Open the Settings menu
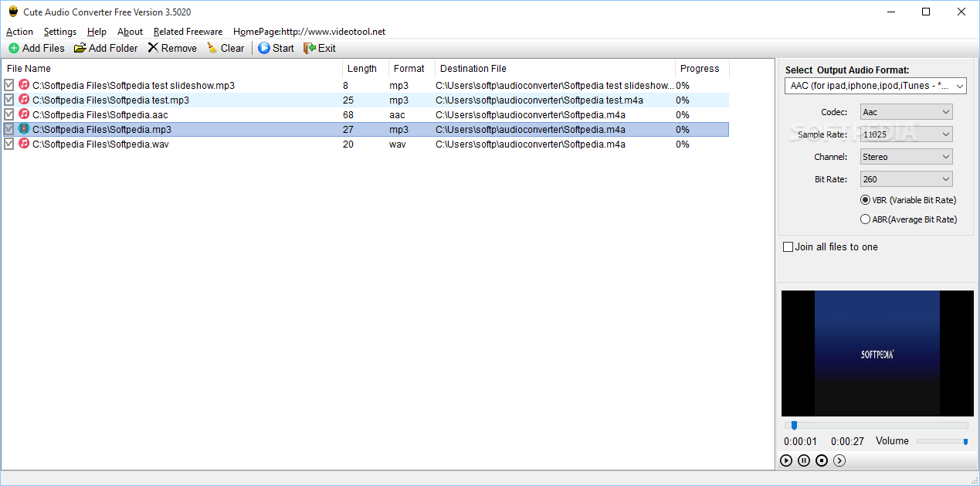 (x=60, y=32)
